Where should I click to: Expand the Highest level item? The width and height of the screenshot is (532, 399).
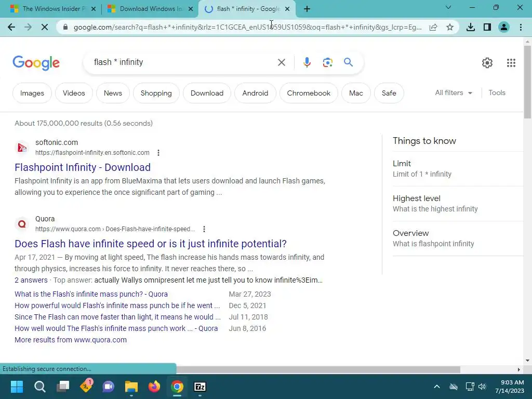pos(458,204)
